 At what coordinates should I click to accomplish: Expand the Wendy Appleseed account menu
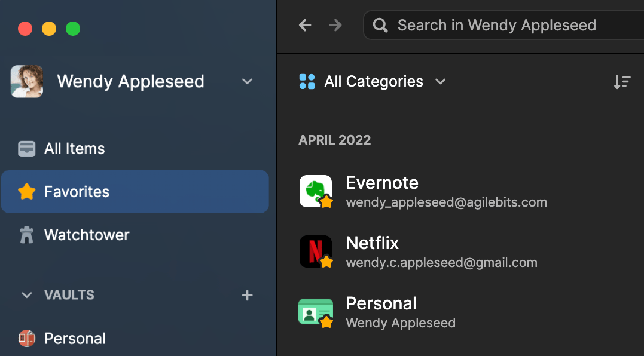tap(247, 81)
